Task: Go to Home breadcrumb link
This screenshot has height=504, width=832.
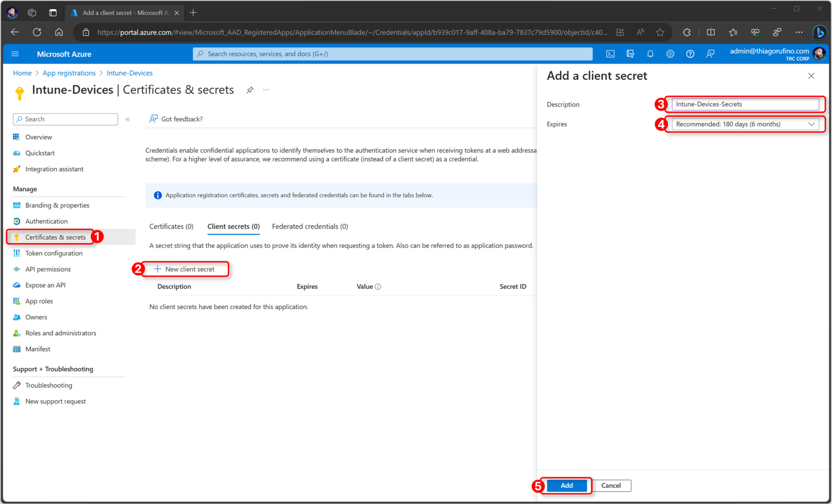Action: [x=22, y=73]
